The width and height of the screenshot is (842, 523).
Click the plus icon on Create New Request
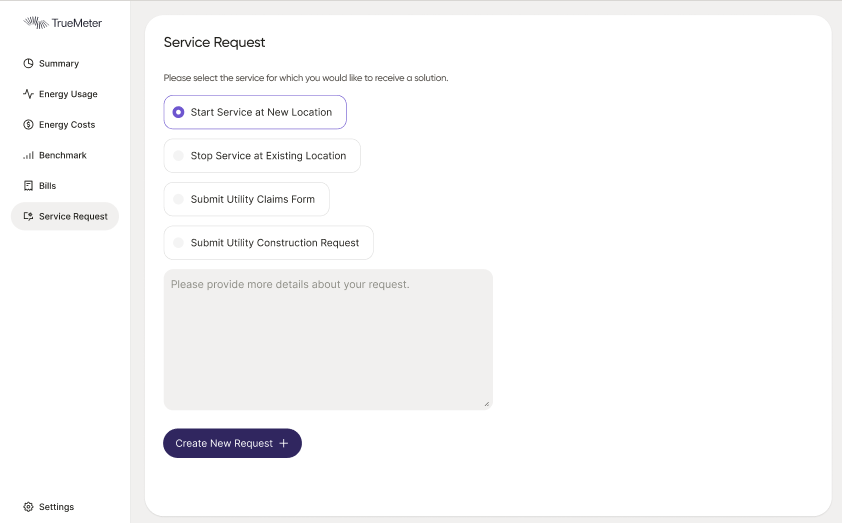coord(284,443)
